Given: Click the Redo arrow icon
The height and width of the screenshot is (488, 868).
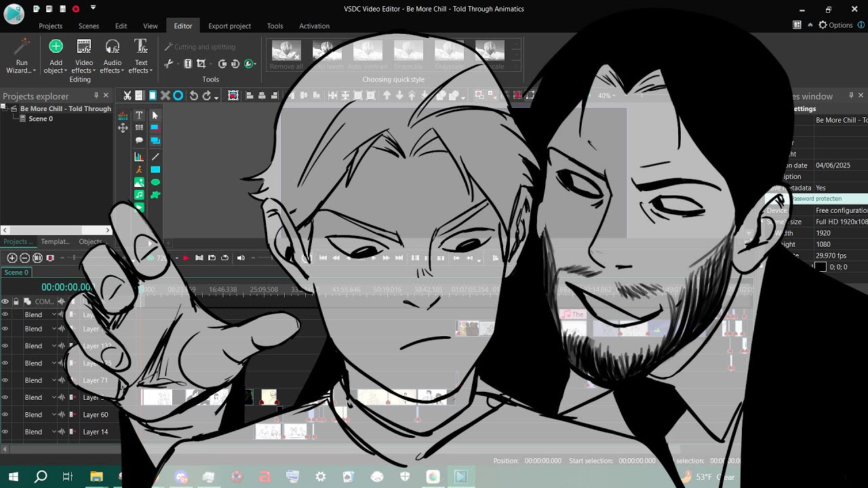Looking at the screenshot, I should (207, 96).
